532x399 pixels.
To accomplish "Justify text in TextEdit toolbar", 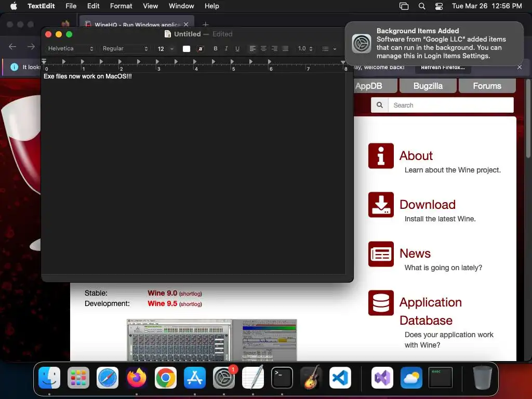I will point(285,48).
